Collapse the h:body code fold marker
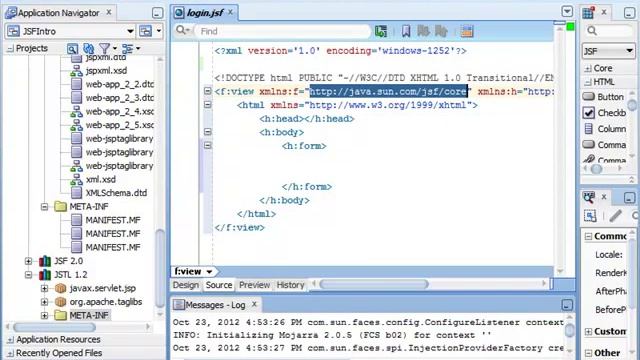Viewport: 640px width, 360px height. (x=208, y=132)
